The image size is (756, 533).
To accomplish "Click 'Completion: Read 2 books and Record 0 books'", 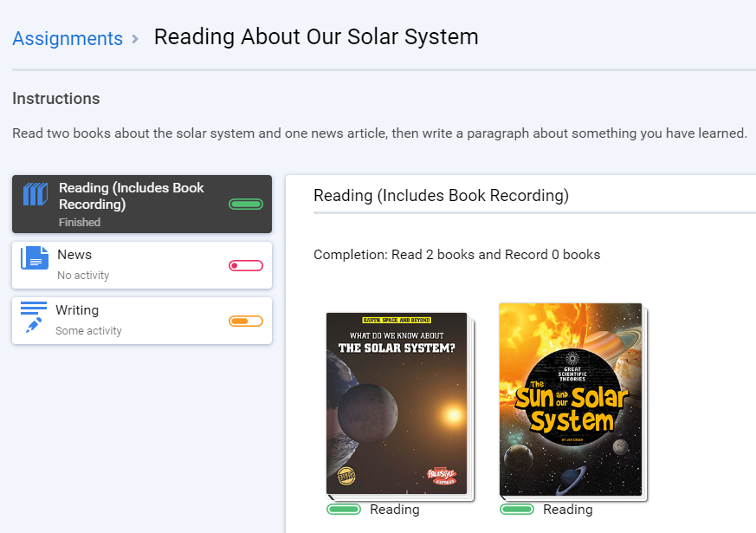I will coord(456,255).
